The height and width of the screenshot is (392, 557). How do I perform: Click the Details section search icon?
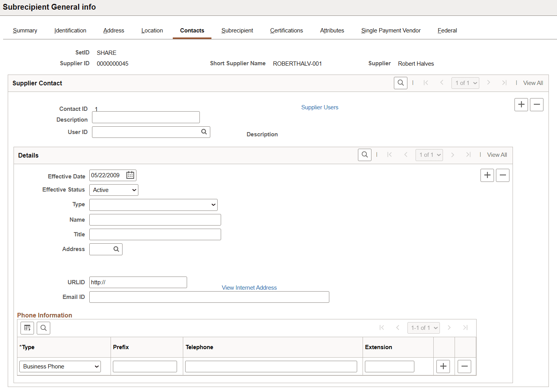[365, 155]
